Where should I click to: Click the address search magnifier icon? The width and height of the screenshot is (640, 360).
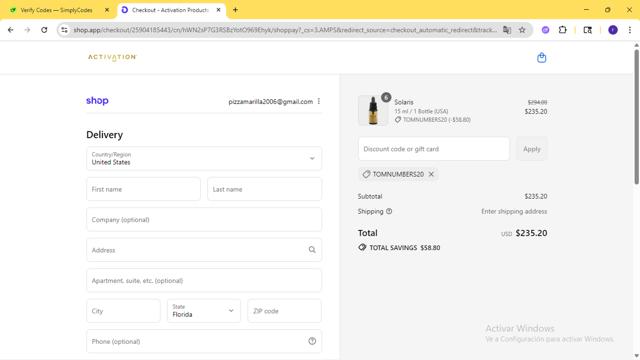(312, 250)
